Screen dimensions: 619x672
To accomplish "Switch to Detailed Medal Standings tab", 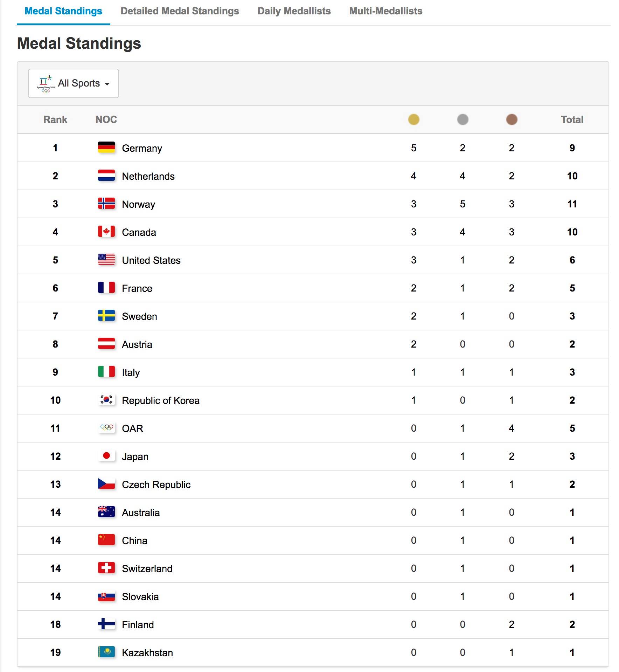I will [x=180, y=11].
